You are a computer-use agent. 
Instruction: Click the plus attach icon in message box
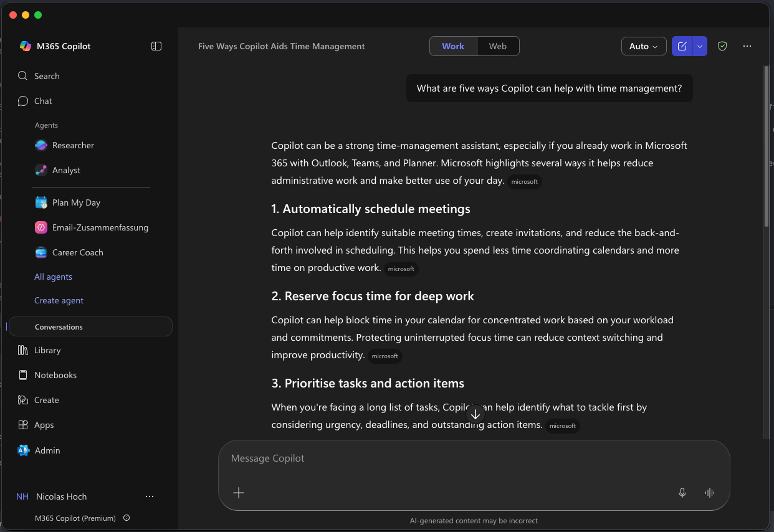(239, 493)
